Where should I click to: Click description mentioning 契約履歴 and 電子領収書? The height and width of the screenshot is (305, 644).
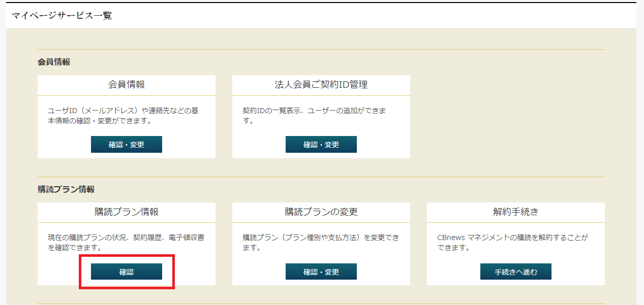[x=126, y=243]
